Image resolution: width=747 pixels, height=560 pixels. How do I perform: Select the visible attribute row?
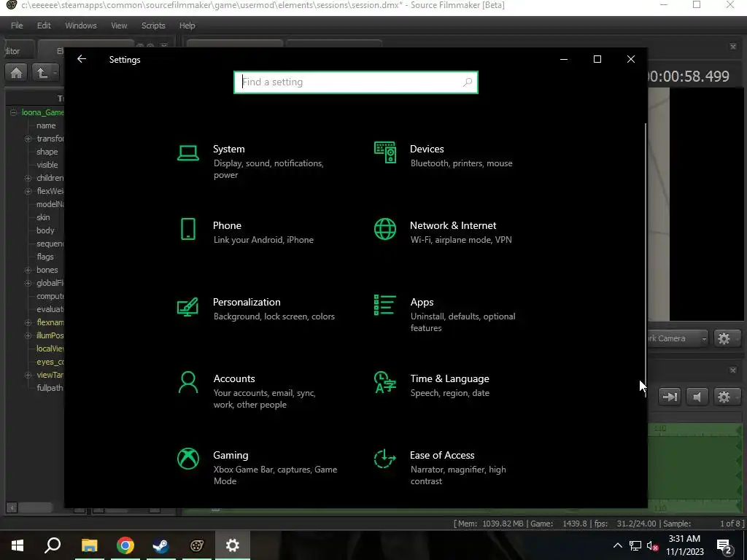[x=47, y=165]
